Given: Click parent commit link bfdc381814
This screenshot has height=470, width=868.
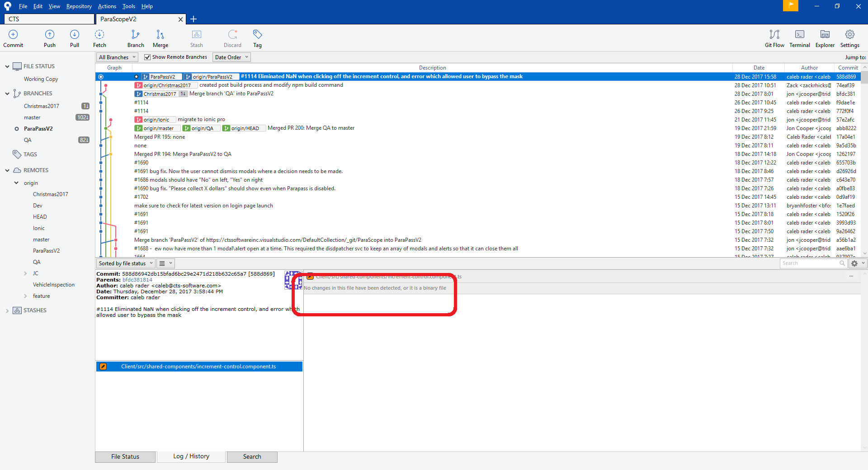Looking at the screenshot, I should point(137,280).
